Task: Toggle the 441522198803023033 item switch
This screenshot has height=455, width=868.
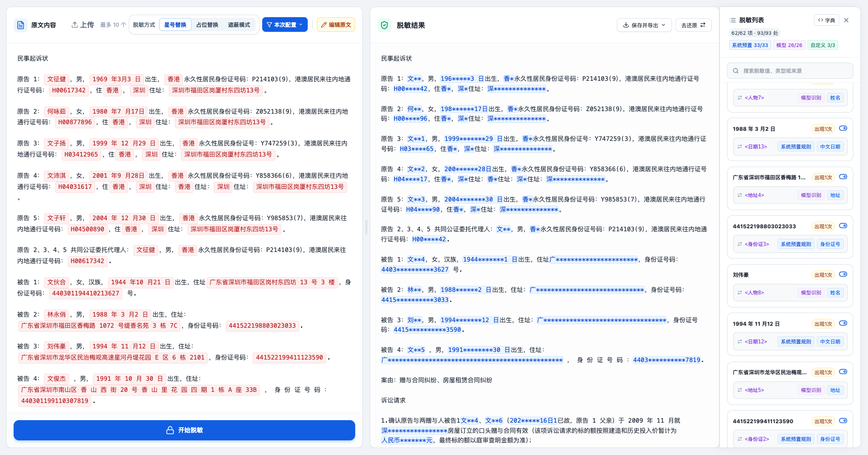Action: coord(843,226)
